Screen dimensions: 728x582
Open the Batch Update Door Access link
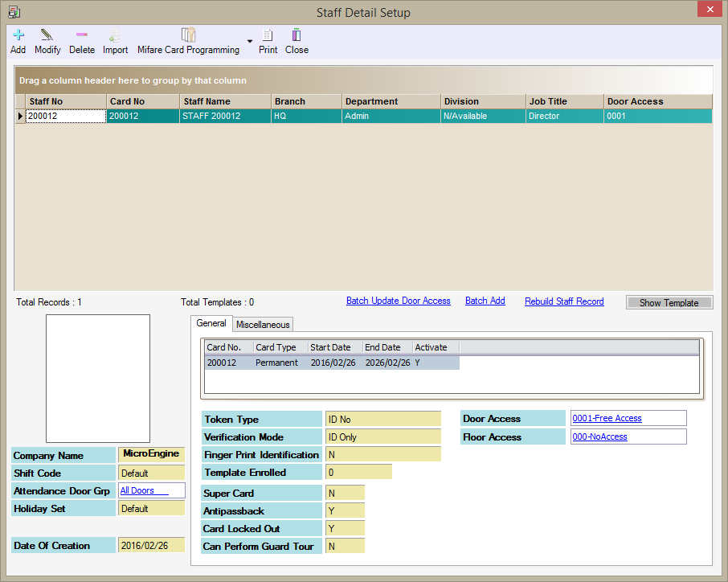[x=398, y=301]
